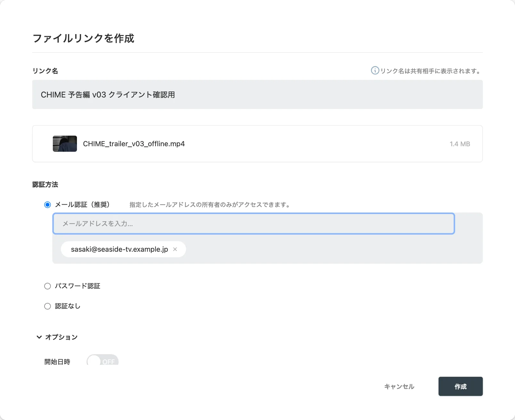Collapse the オプション section chevron
This screenshot has width=515, height=420.
pos(39,337)
